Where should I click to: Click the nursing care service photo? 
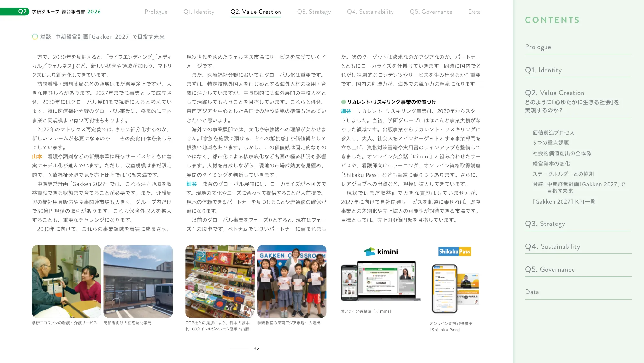pos(66,282)
